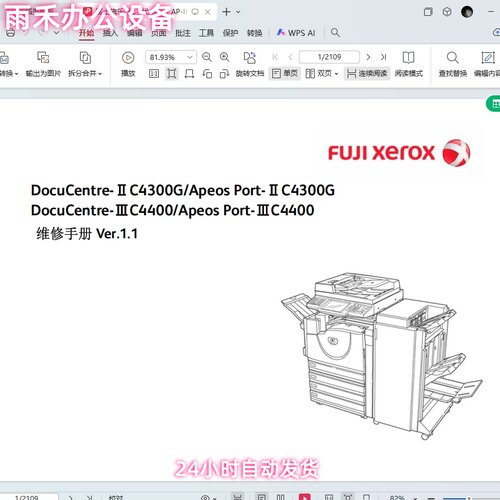
Task: Open 阅读模式 reading mode
Action: pos(409,64)
